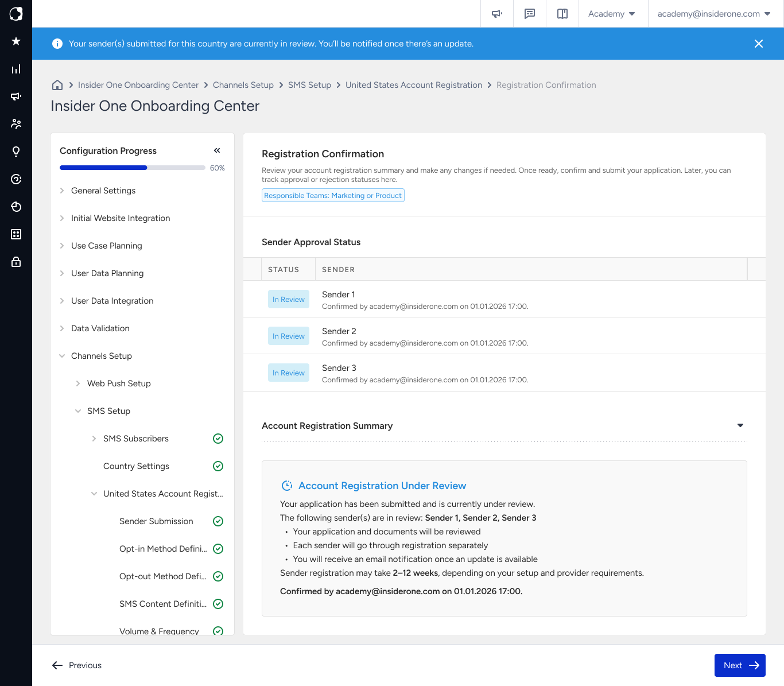Click the info icon in blue banner
The height and width of the screenshot is (686, 784).
[x=57, y=44]
